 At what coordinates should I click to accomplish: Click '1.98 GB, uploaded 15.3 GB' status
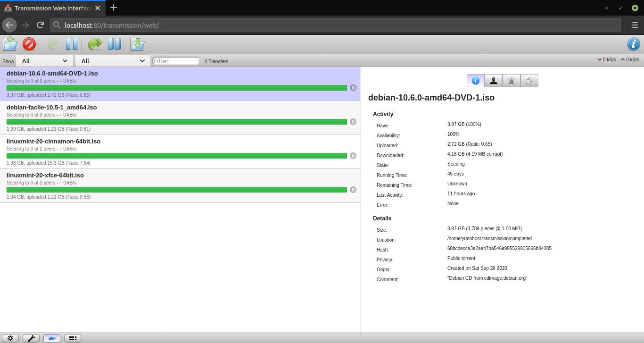point(49,163)
